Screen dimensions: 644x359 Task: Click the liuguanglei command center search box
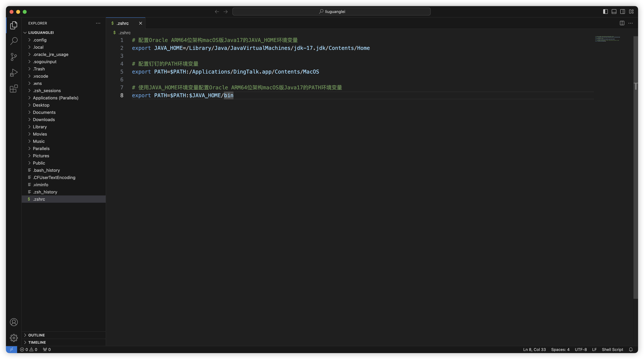(x=331, y=12)
